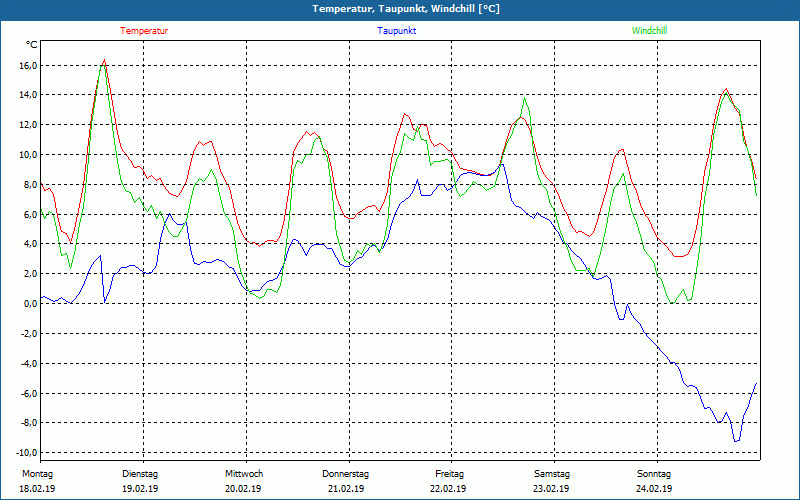Select the Freitag day label
The image size is (800, 500).
point(449,474)
